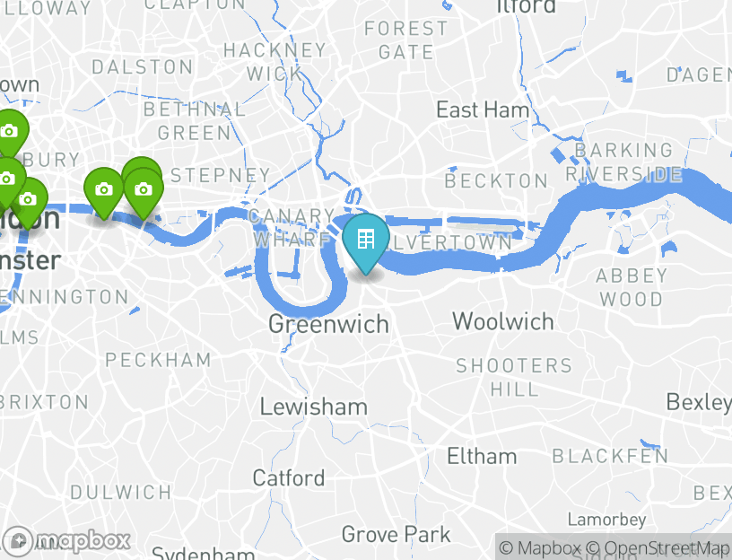Click the Greenwich map label
The height and width of the screenshot is (560, 732).
pyautogui.click(x=328, y=324)
